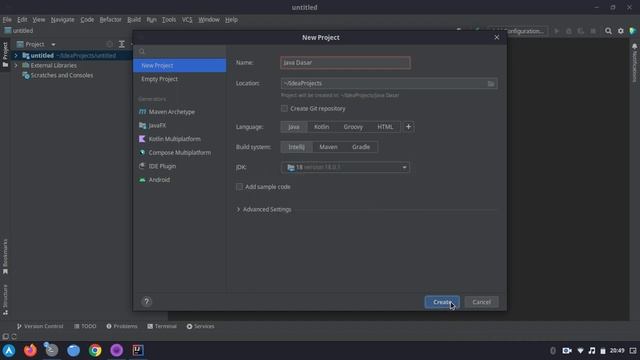Viewport: 640px width, 360px height.
Task: Open the File menu
Action: (x=7, y=20)
